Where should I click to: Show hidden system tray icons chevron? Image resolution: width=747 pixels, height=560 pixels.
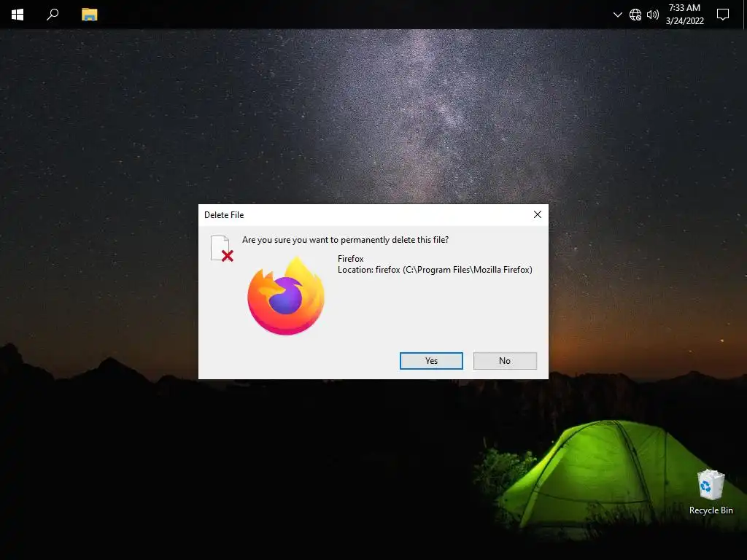617,15
